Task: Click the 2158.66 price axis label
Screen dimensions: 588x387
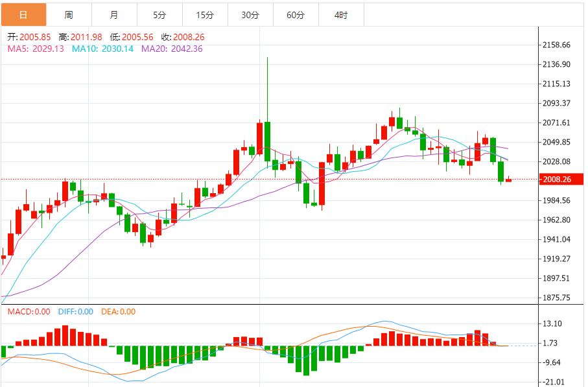Action: (x=556, y=45)
